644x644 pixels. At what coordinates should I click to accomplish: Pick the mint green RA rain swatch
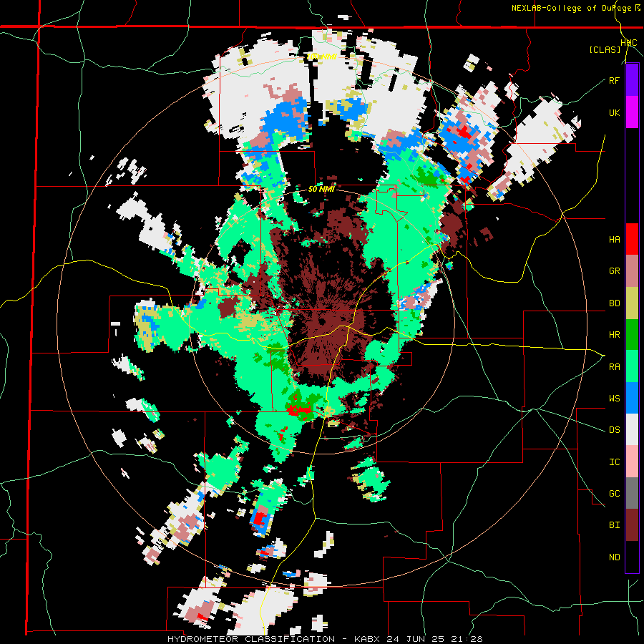tap(632, 366)
